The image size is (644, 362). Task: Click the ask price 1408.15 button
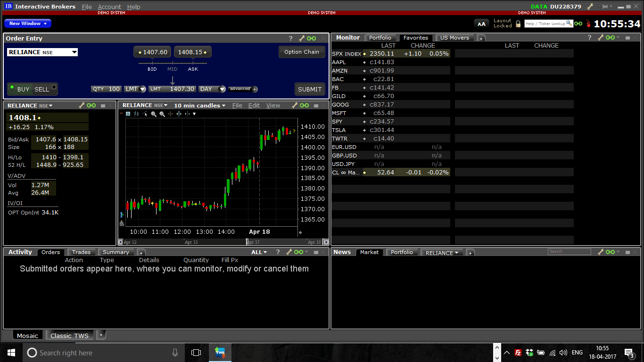(x=193, y=52)
